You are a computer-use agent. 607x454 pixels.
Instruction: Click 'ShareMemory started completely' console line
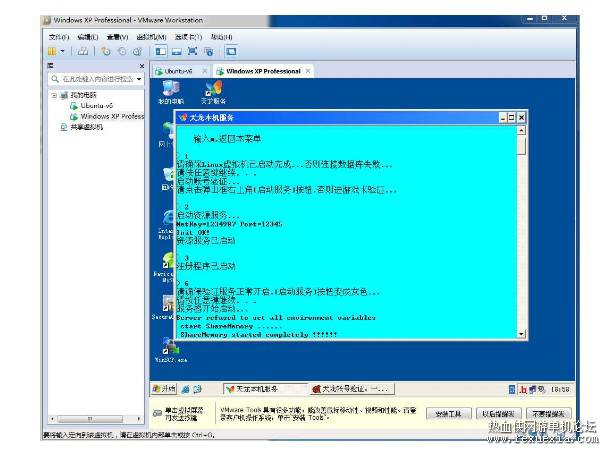259,334
